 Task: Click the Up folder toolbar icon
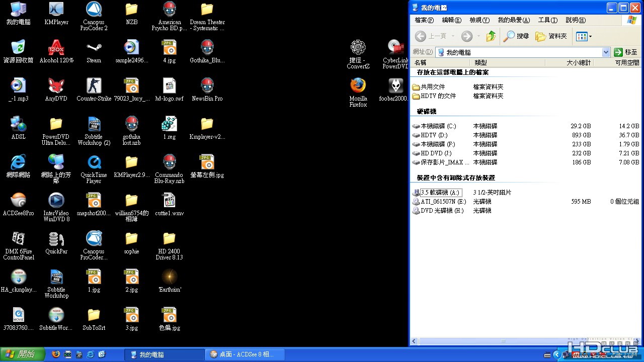pos(491,36)
